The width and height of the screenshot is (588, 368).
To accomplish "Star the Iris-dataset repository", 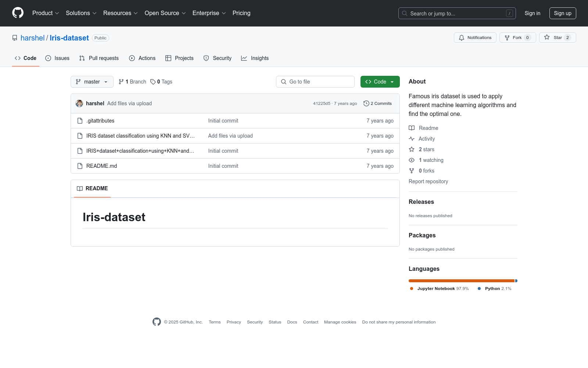I will pyautogui.click(x=557, y=38).
